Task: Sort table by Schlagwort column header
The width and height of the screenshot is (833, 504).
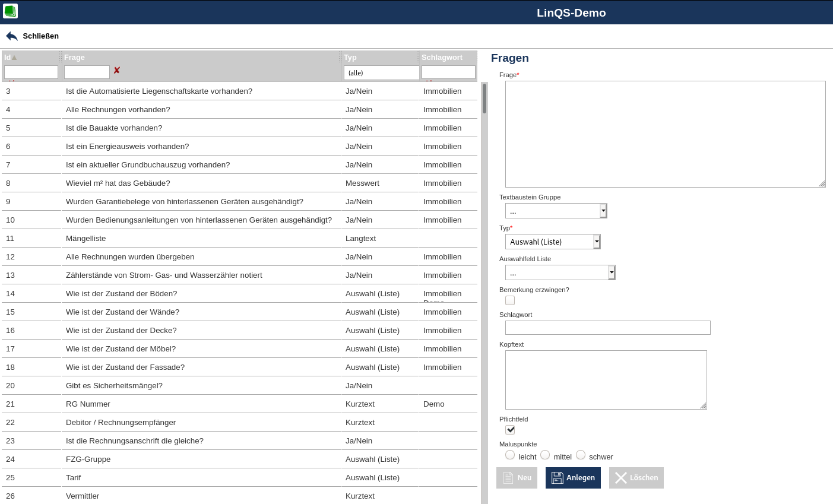Action: (x=442, y=58)
